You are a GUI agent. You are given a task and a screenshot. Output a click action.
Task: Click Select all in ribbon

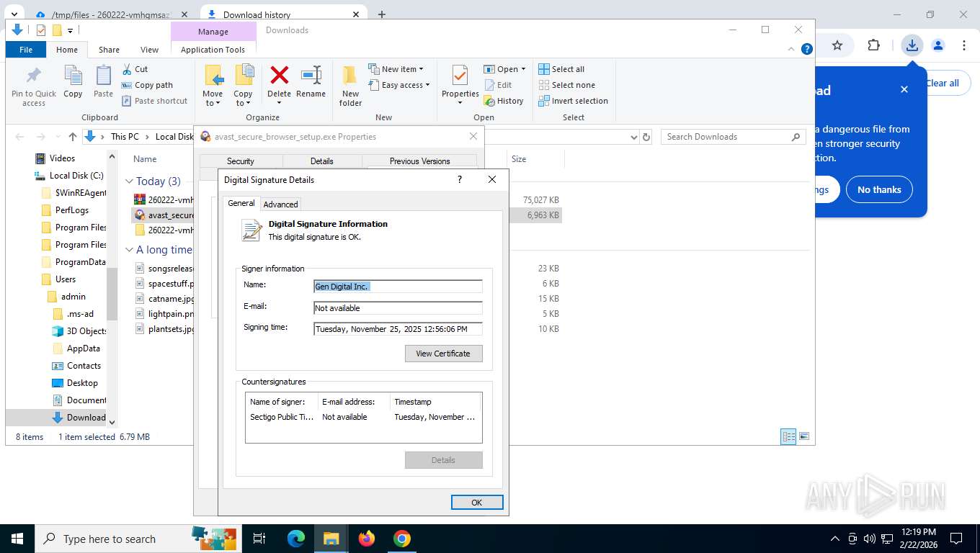tap(561, 69)
